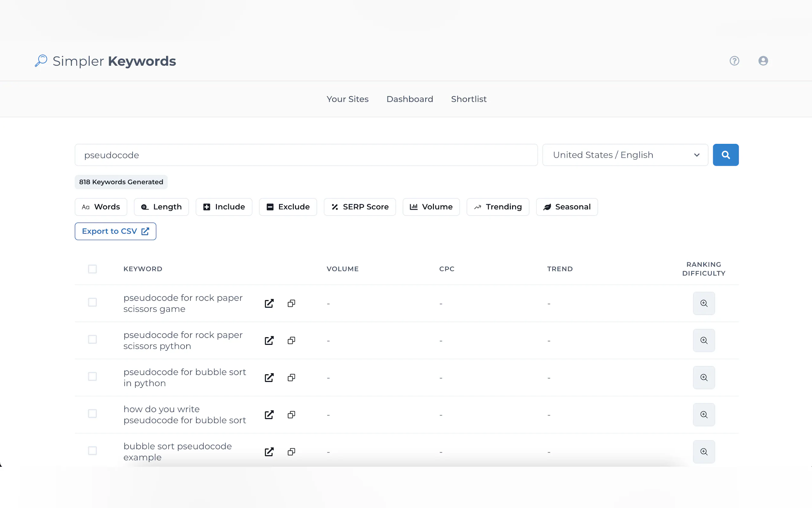Open external link for rock paper scissors python

coord(269,340)
